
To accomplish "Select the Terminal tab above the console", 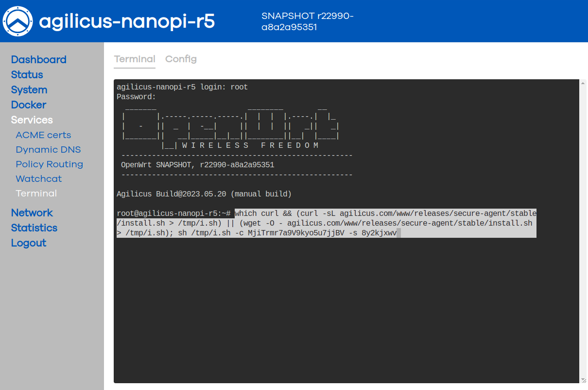I will tap(135, 59).
